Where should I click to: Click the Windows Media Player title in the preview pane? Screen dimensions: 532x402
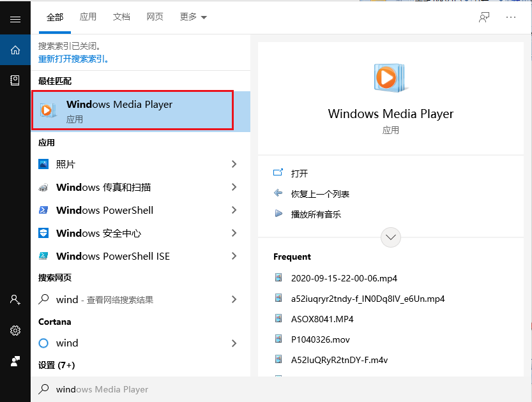390,114
